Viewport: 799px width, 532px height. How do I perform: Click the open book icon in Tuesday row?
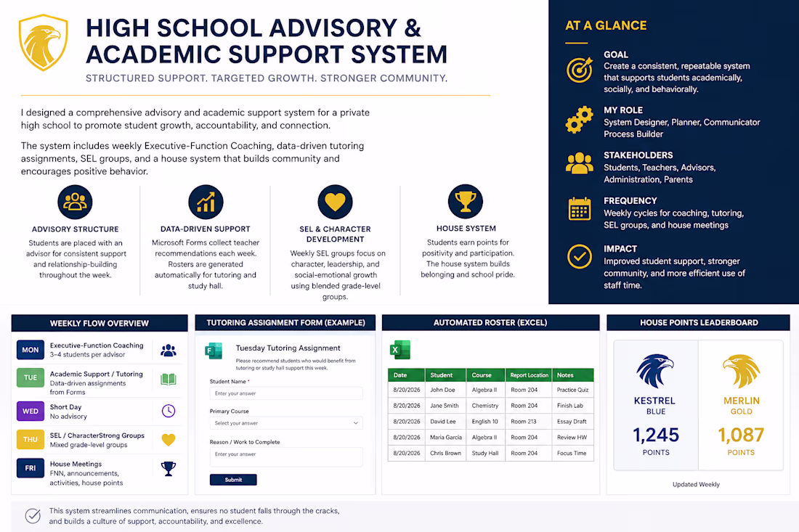click(169, 380)
